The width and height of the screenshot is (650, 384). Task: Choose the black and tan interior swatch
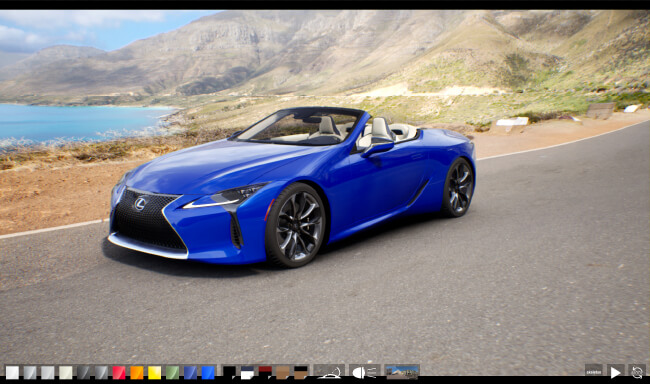301,372
